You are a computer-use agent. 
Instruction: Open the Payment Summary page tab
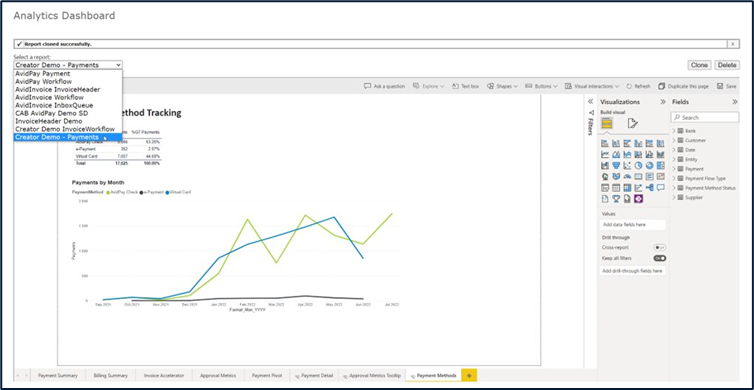click(58, 376)
